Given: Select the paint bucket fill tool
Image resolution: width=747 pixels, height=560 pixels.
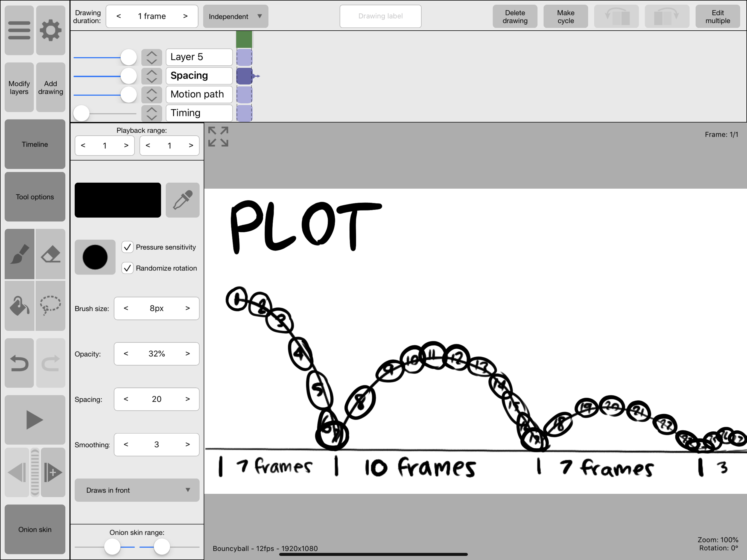Looking at the screenshot, I should click(x=20, y=306).
